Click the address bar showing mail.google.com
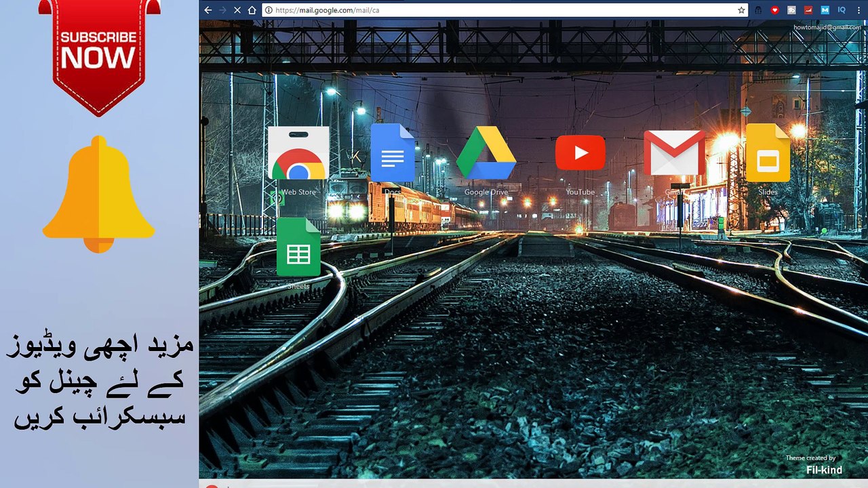Screen dimensions: 868x488 pyautogui.click(x=505, y=10)
